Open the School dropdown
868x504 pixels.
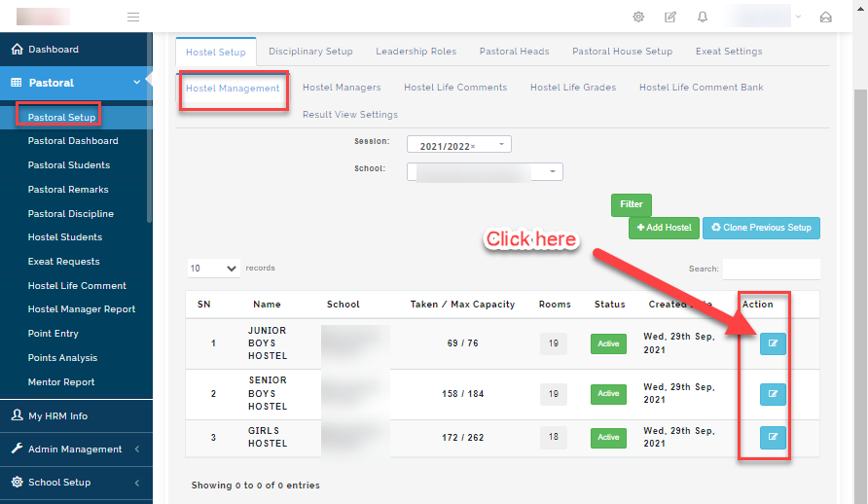485,171
